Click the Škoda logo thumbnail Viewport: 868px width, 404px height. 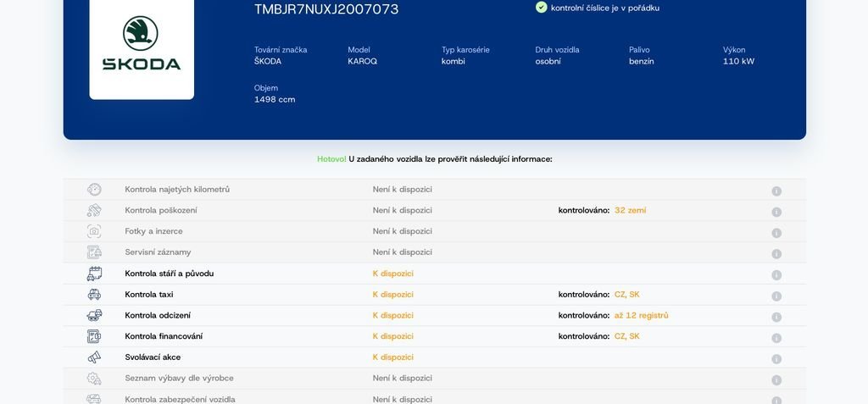click(142, 47)
